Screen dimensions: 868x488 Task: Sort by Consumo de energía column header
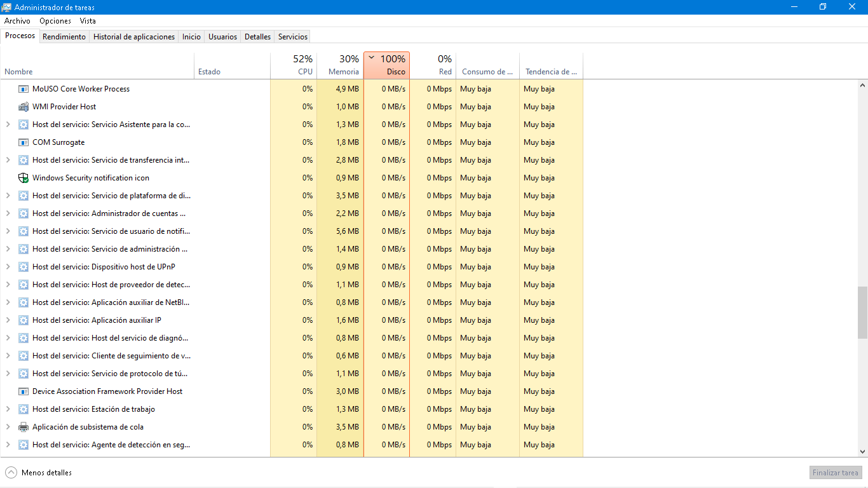pos(487,65)
